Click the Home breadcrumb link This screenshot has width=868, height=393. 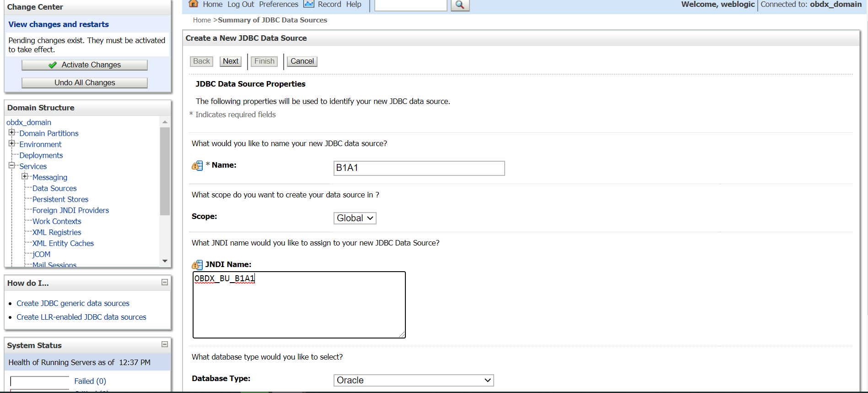pos(202,20)
